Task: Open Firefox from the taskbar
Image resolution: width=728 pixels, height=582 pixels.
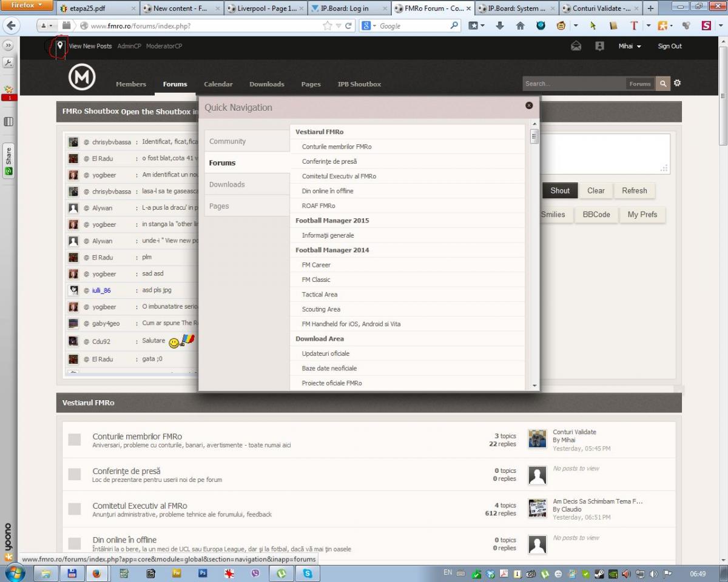Action: click(98, 573)
